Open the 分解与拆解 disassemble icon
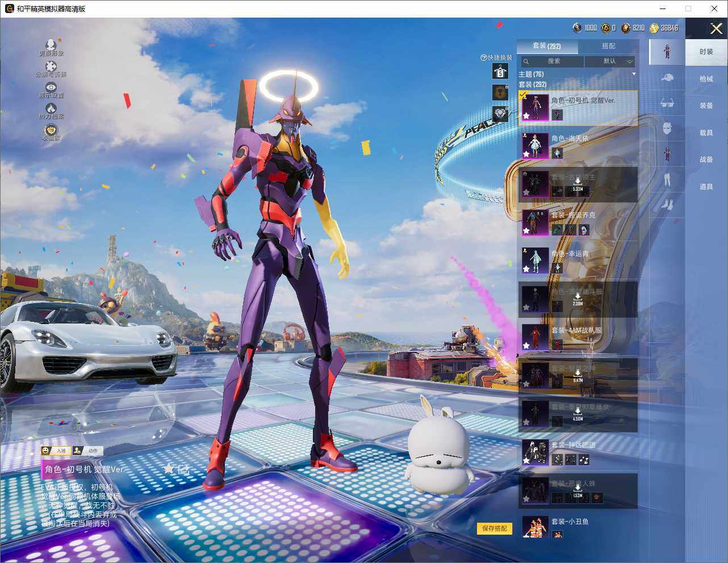728x563 pixels. [x=51, y=66]
